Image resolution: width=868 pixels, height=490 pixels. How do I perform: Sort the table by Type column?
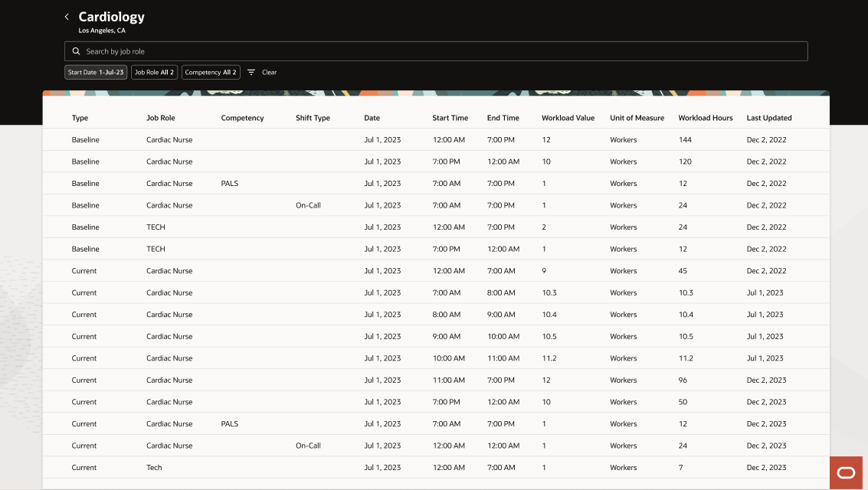point(80,118)
